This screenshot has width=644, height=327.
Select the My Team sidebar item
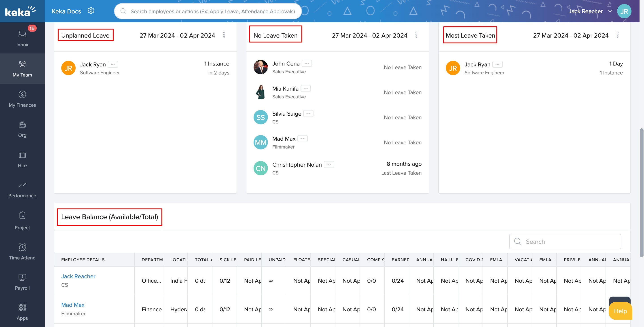pos(22,68)
